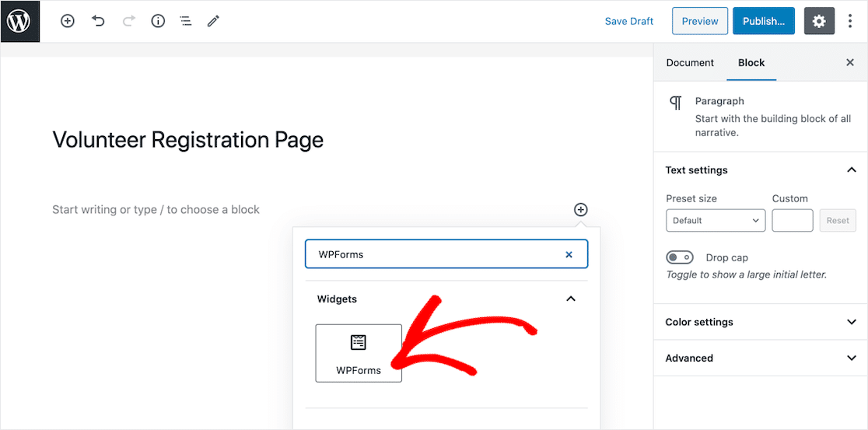The image size is (868, 430).
Task: Redo the last undone change
Action: click(129, 22)
